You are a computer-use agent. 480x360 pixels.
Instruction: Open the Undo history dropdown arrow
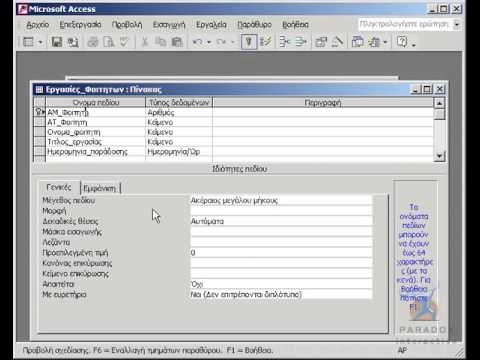(x=209, y=42)
